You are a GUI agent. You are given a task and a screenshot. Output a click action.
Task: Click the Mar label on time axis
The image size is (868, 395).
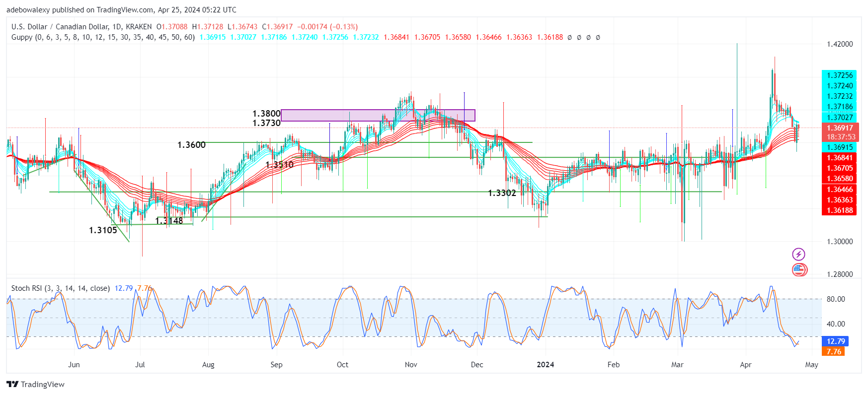pos(677,365)
